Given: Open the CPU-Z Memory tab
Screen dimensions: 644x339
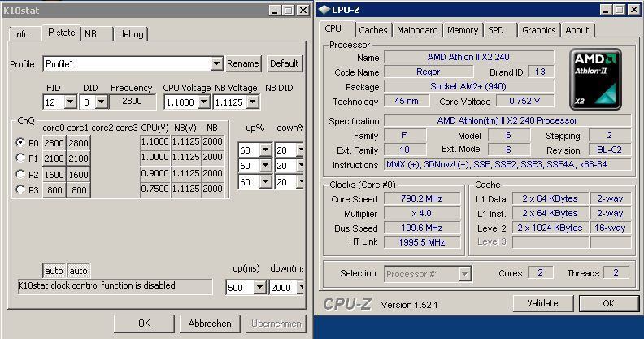Looking at the screenshot, I should (x=463, y=30).
